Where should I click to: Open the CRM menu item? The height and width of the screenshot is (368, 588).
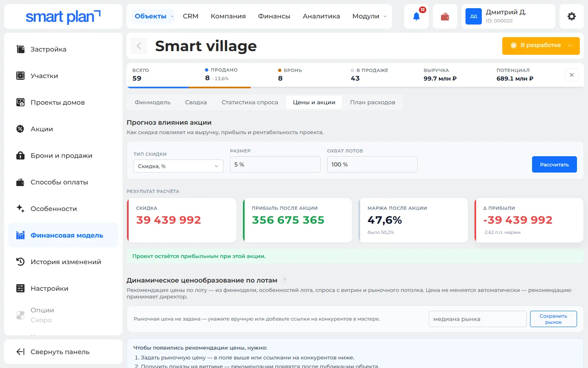pos(191,16)
